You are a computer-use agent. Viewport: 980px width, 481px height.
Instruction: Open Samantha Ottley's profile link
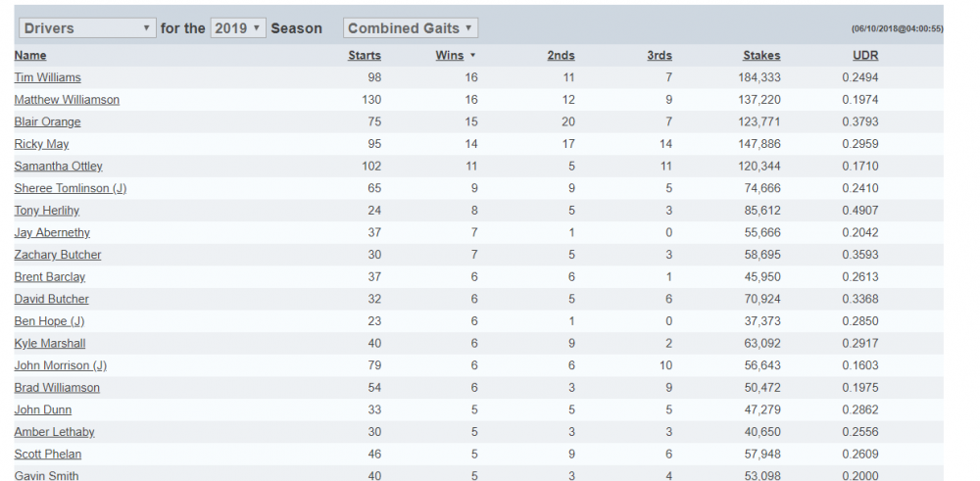(58, 167)
